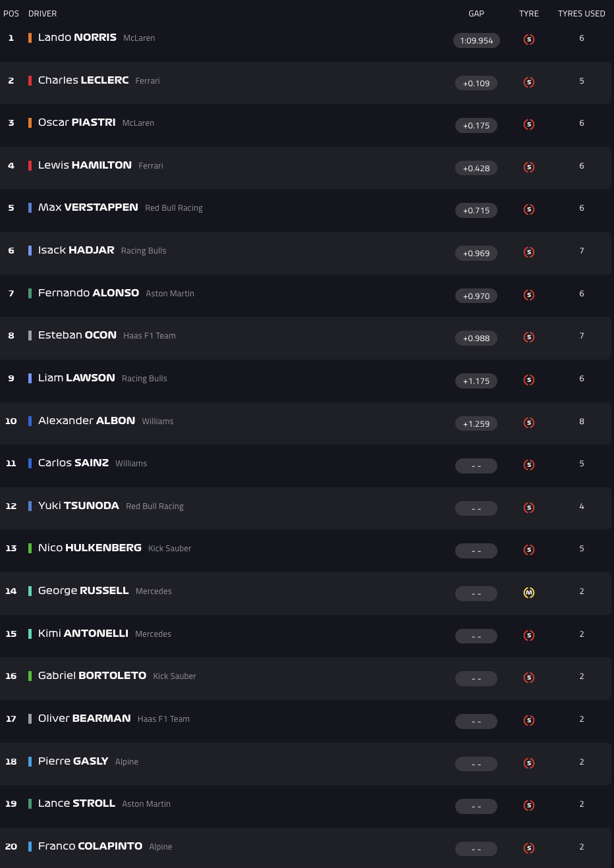Select Yuki Tsunoda's driver name

(78, 506)
